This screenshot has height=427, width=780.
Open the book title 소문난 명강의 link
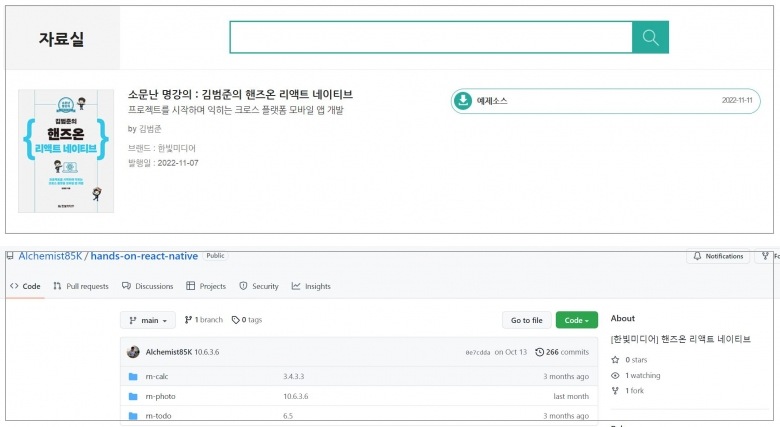tap(240, 94)
